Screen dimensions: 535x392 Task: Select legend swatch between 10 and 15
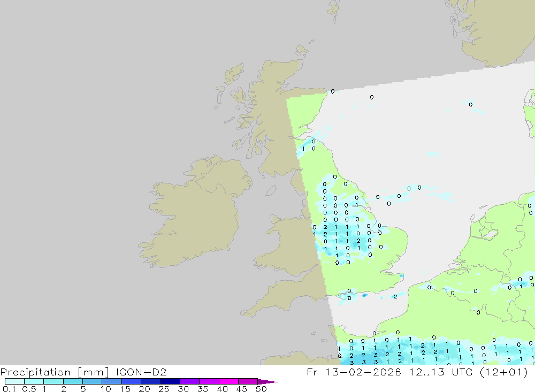coord(112,381)
